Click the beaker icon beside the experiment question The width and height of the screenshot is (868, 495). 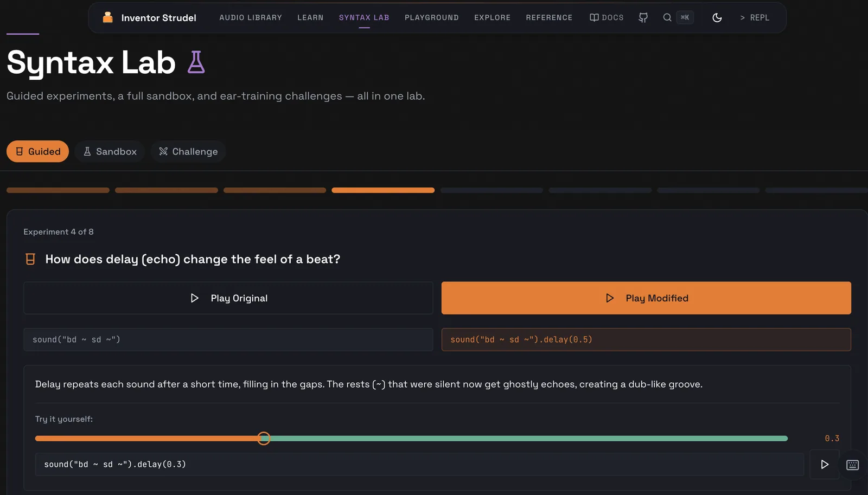pyautogui.click(x=30, y=259)
